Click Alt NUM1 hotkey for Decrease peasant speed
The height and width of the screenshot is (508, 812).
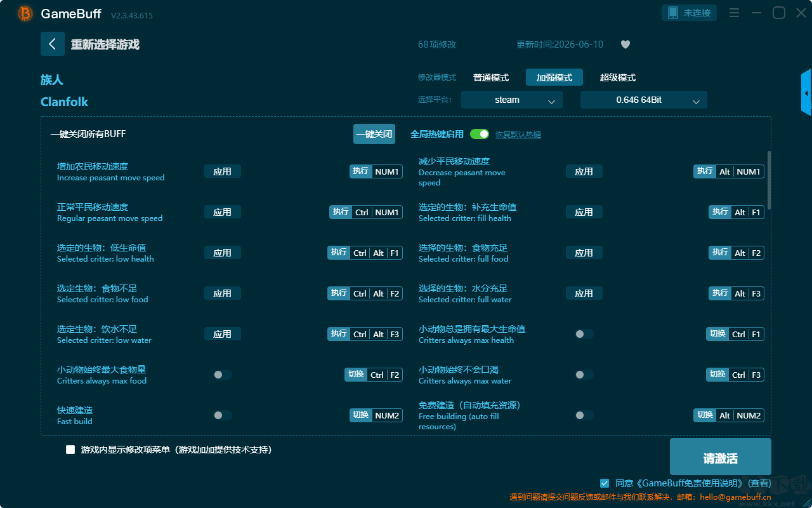[x=729, y=171]
